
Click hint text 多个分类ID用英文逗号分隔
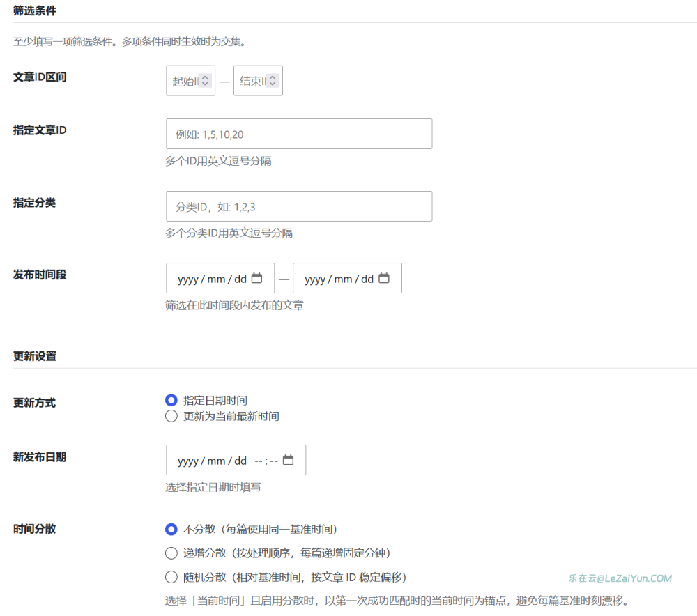click(229, 233)
